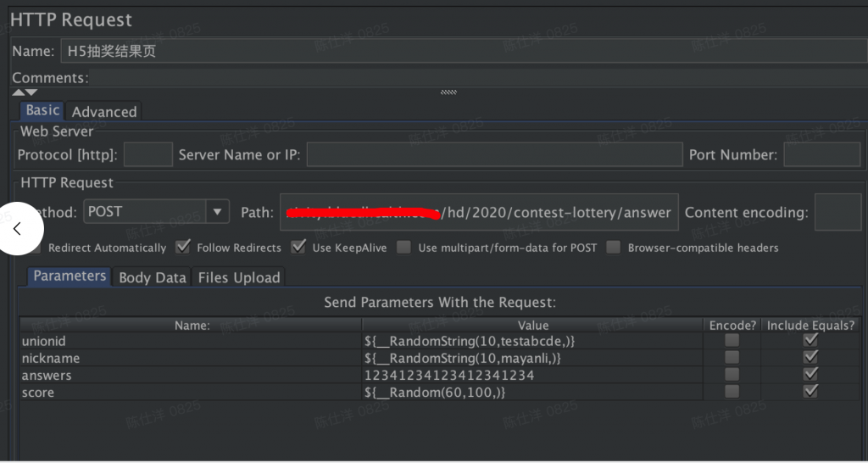Enable Browser-compatible headers checkbox
868x463 pixels.
[613, 248]
